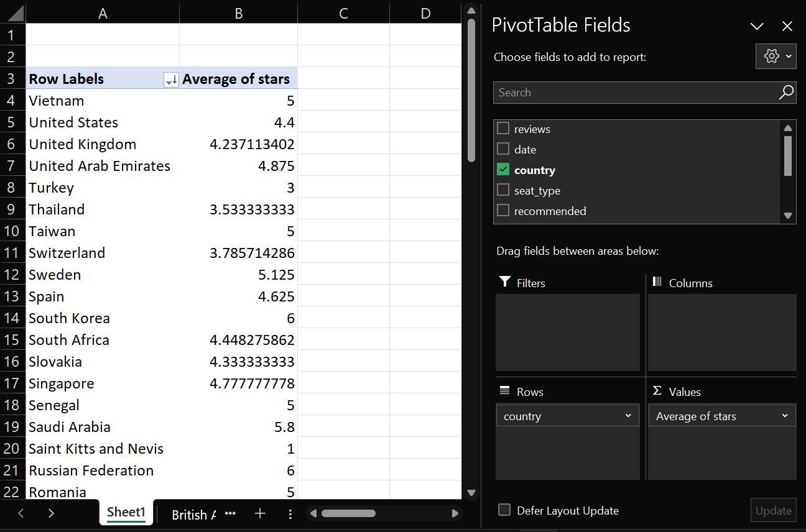
Task: Click the vertical dots tab bar splitter
Action: pyautogui.click(x=290, y=514)
